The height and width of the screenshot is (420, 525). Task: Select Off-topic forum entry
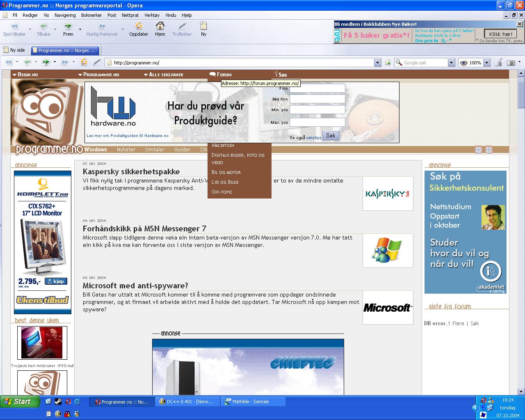click(222, 192)
